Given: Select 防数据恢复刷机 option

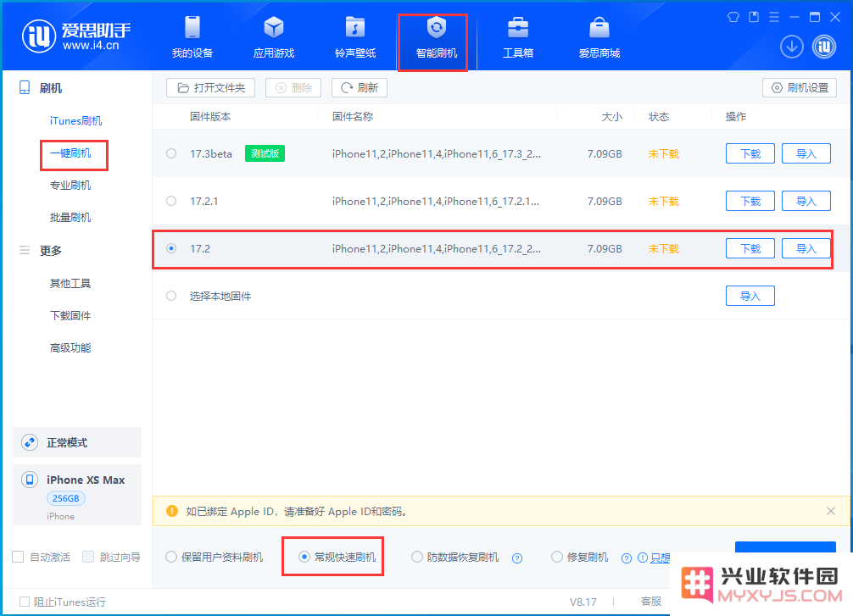Looking at the screenshot, I should click(x=416, y=557).
